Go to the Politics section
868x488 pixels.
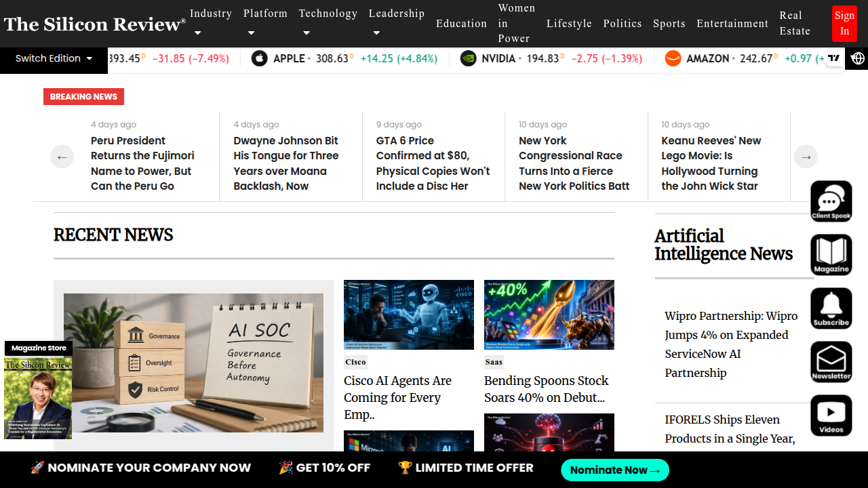point(623,23)
